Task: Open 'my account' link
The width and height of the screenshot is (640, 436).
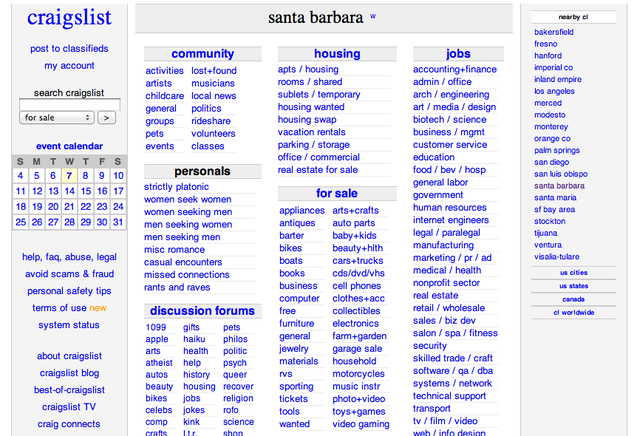Action: [69, 66]
